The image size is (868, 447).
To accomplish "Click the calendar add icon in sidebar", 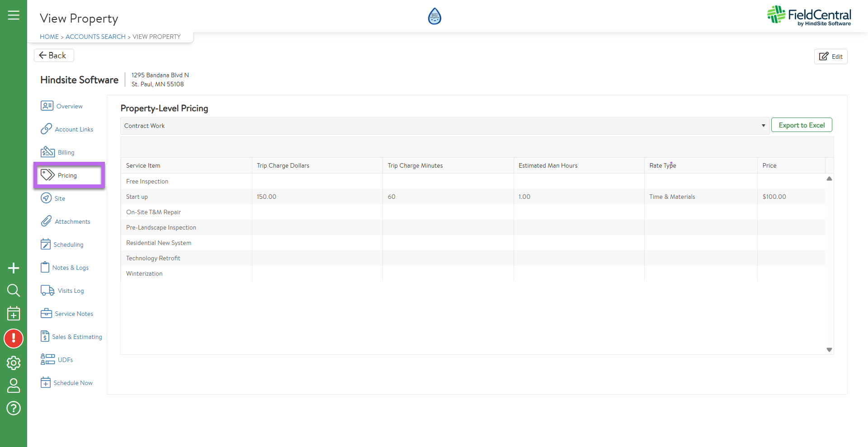I will coord(14,313).
